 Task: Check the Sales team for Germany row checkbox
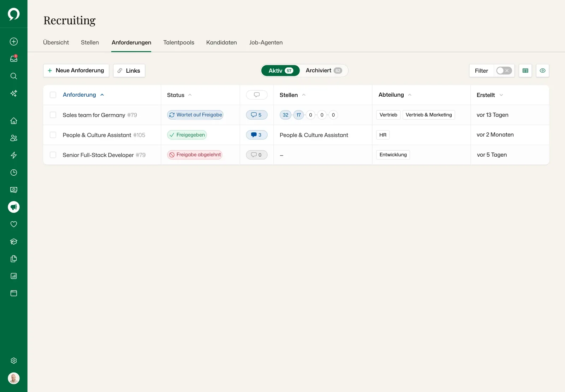[x=53, y=115]
